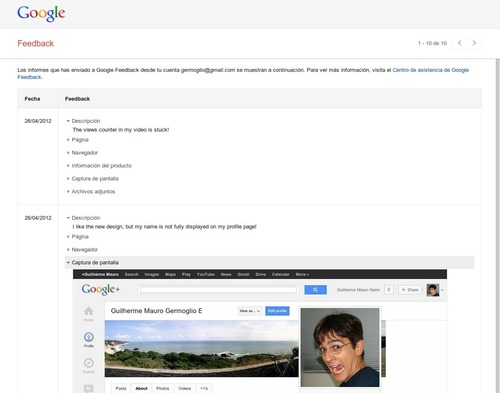
Task: Go to previous page of feedback reports
Action: point(459,43)
